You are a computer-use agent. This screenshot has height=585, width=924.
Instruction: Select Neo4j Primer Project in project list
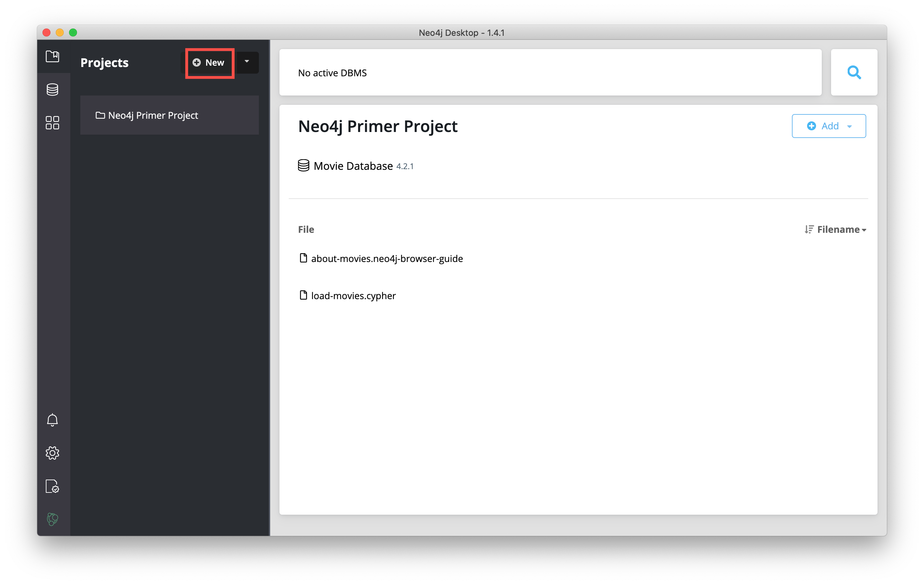(169, 115)
